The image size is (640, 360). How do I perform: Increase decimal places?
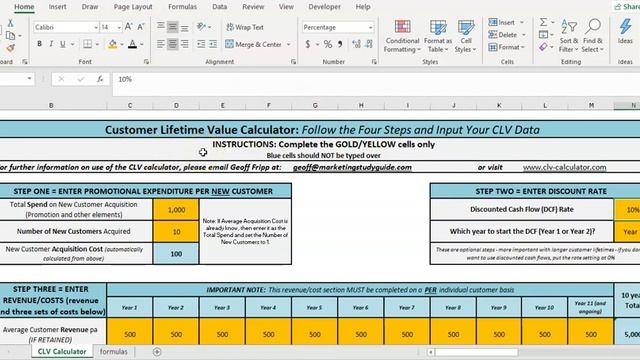(356, 44)
